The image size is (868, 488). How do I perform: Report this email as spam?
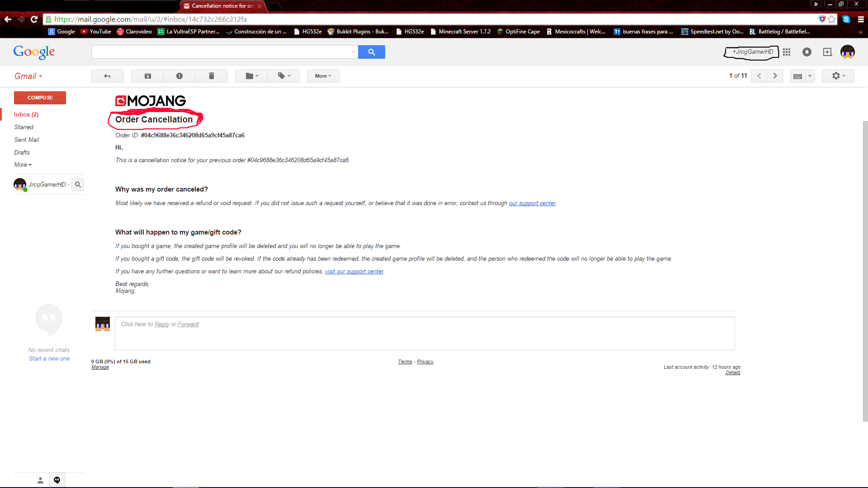pos(179,76)
